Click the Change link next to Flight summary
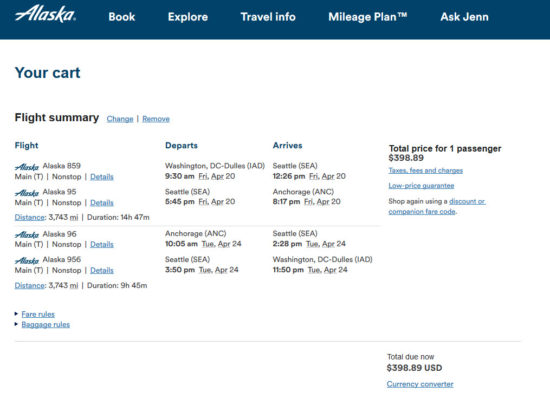The width and height of the screenshot is (550, 393). pos(120,119)
